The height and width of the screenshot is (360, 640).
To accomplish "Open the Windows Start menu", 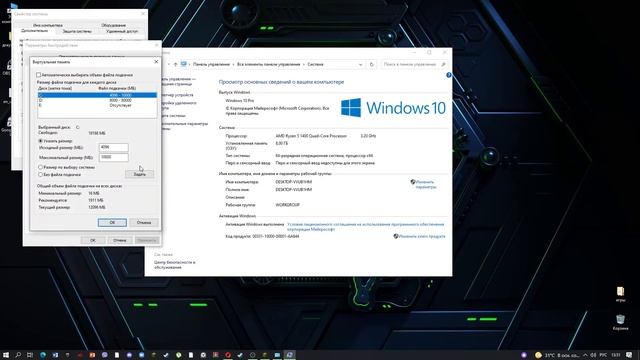I will (6, 355).
